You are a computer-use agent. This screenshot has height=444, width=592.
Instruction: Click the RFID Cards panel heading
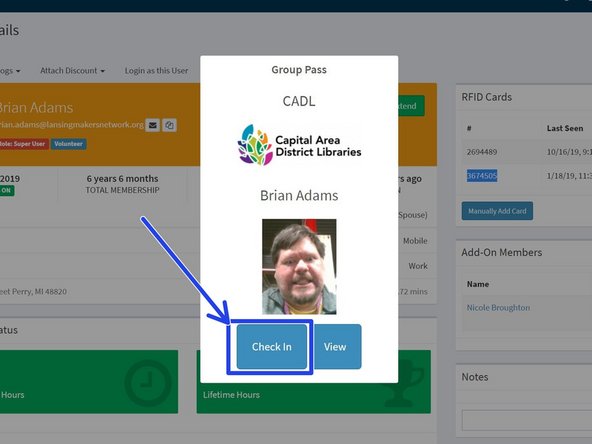coord(487,97)
